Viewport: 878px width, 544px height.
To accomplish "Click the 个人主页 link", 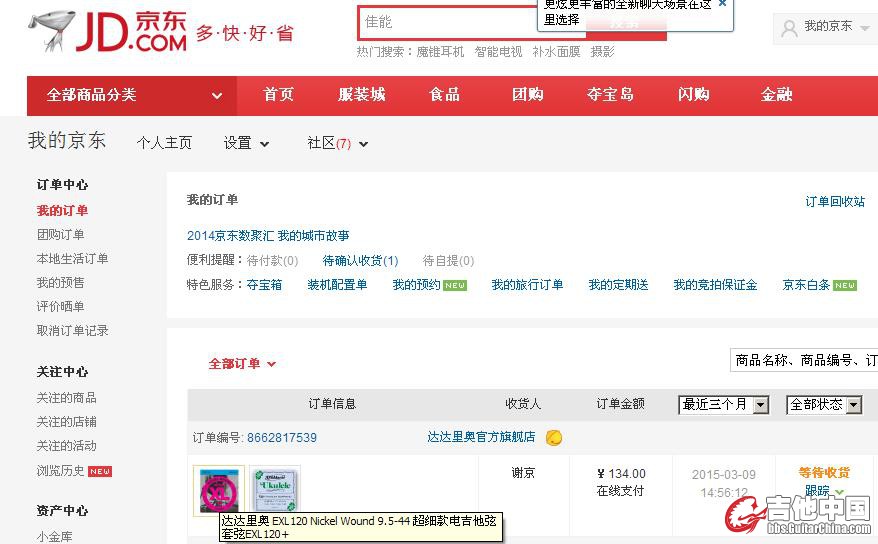I will 164,143.
